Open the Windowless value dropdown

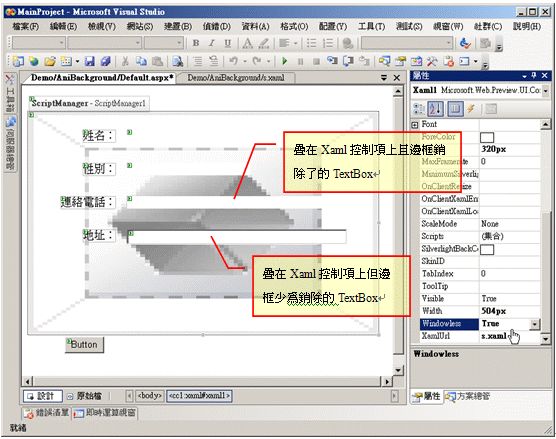[x=534, y=324]
